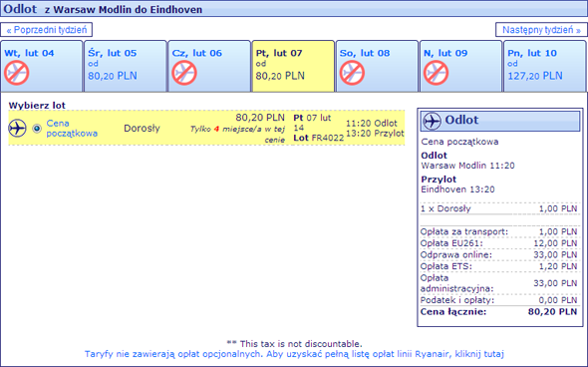Click the Odprawa online fee line
The height and width of the screenshot is (367, 588).
click(x=498, y=254)
